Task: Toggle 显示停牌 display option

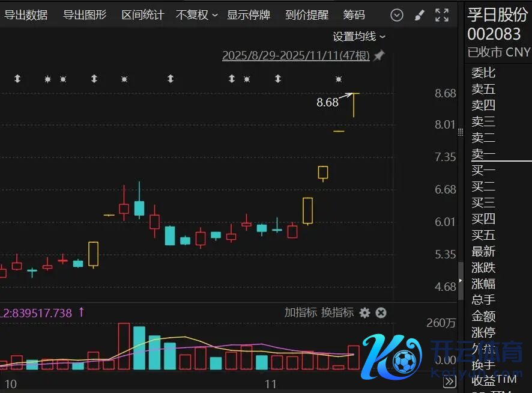Action: (248, 15)
